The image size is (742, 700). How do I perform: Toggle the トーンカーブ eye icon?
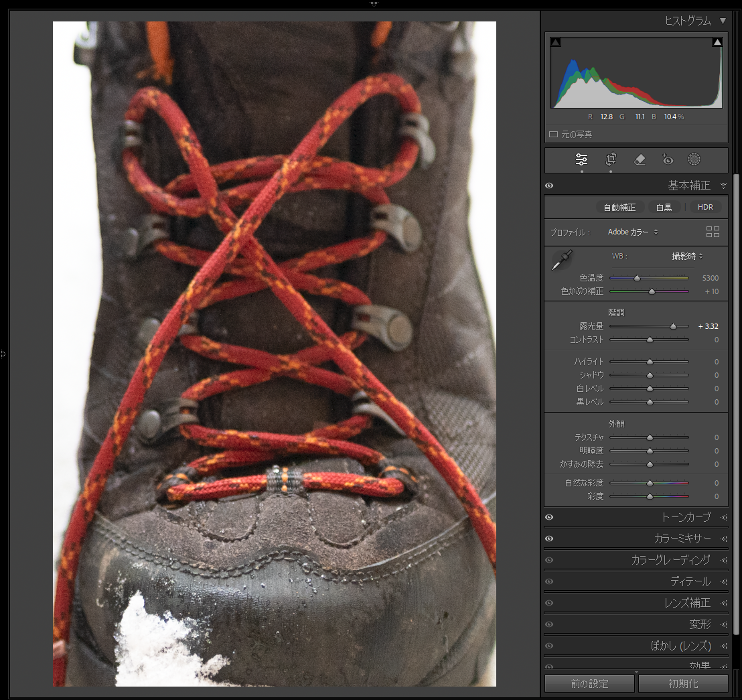coord(549,517)
